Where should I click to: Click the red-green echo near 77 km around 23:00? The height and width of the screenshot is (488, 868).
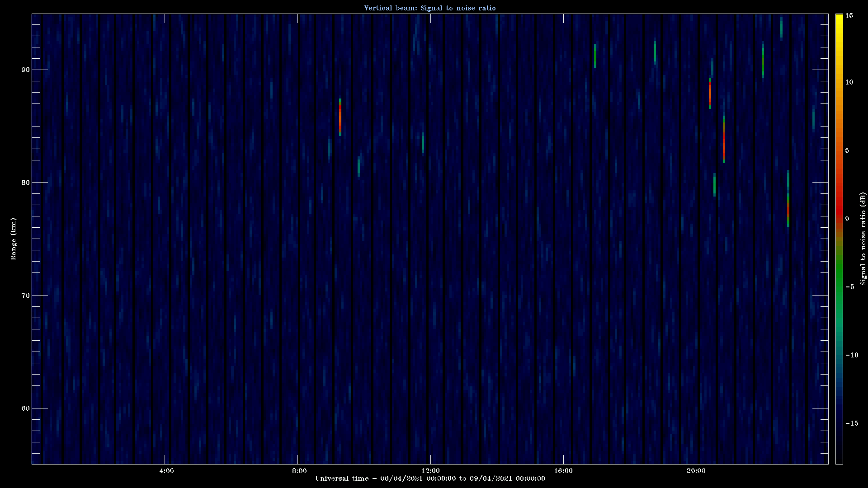click(788, 211)
